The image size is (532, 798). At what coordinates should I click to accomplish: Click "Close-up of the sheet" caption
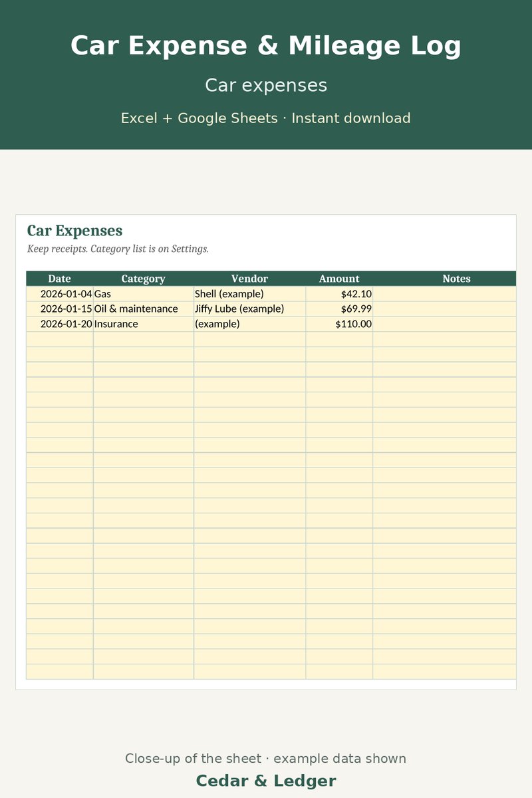tap(266, 759)
